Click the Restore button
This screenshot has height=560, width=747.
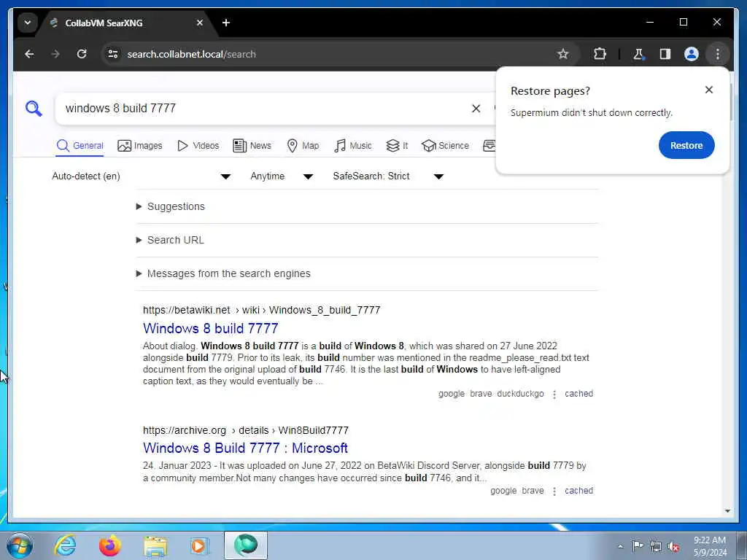pyautogui.click(x=686, y=145)
